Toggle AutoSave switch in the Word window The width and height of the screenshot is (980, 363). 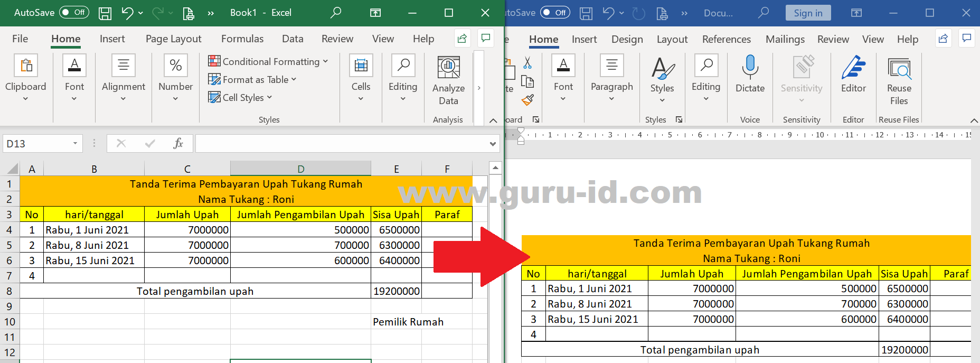pos(555,12)
